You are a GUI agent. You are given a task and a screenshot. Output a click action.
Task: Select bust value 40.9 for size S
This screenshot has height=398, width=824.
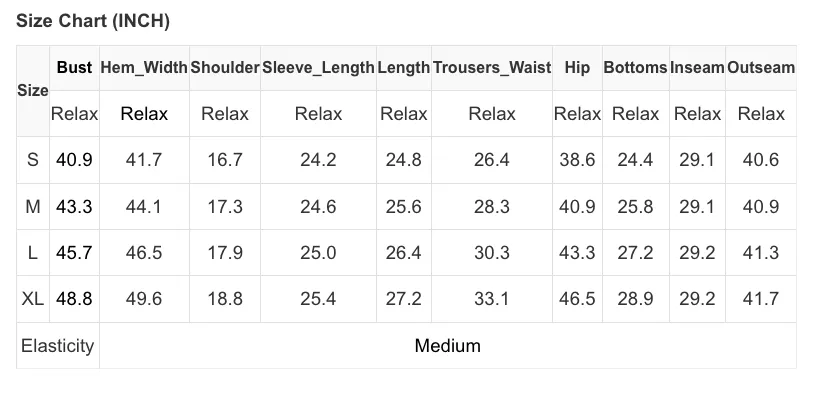click(74, 160)
